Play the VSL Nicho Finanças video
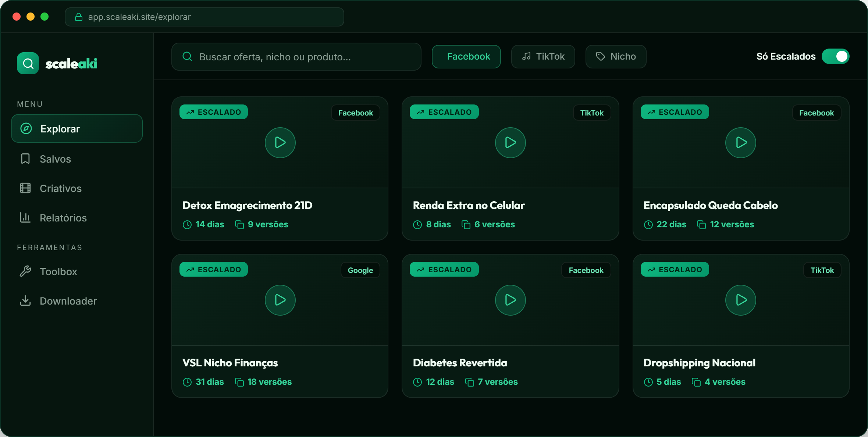This screenshot has width=868, height=437. (x=280, y=300)
